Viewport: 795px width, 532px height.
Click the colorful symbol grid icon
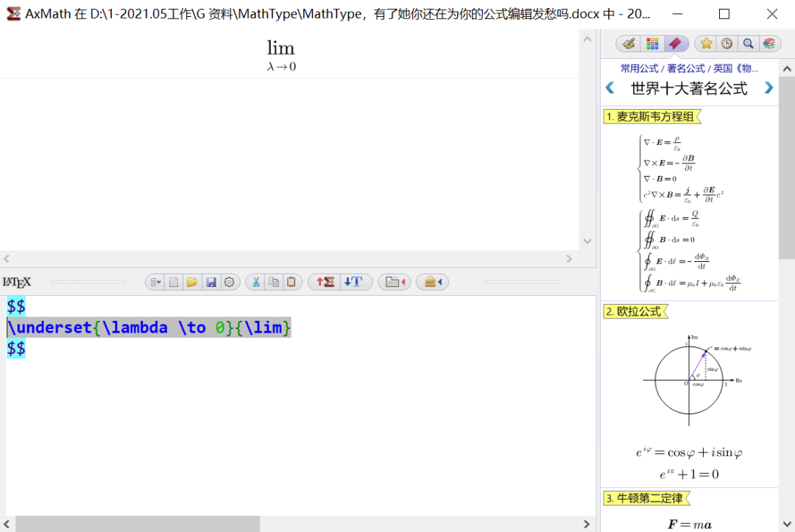(652, 43)
